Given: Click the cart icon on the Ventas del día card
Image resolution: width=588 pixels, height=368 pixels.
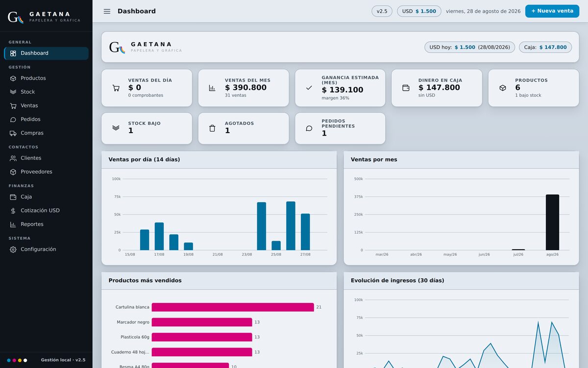Looking at the screenshot, I should click(x=116, y=88).
